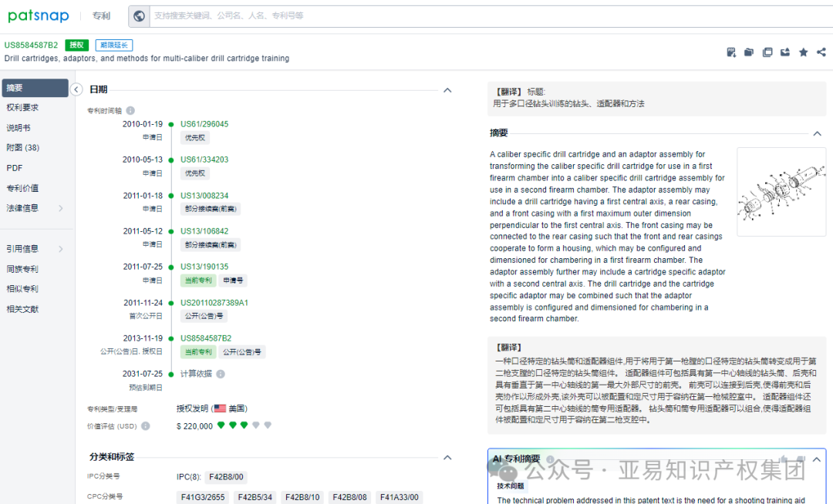The height and width of the screenshot is (504, 833).
Task: Download the patent as PDF
Action: click(730, 52)
